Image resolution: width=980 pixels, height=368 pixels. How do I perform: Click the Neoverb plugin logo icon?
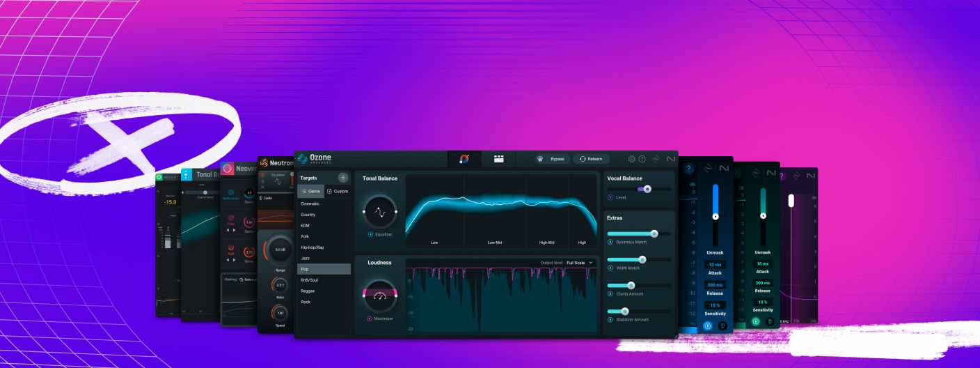[x=226, y=168]
